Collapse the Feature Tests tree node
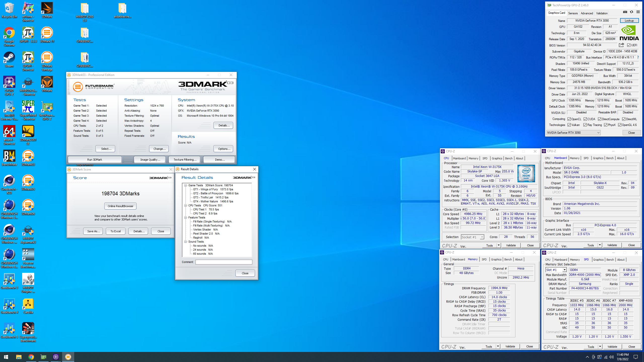The height and width of the screenshot is (362, 644). [x=186, y=217]
